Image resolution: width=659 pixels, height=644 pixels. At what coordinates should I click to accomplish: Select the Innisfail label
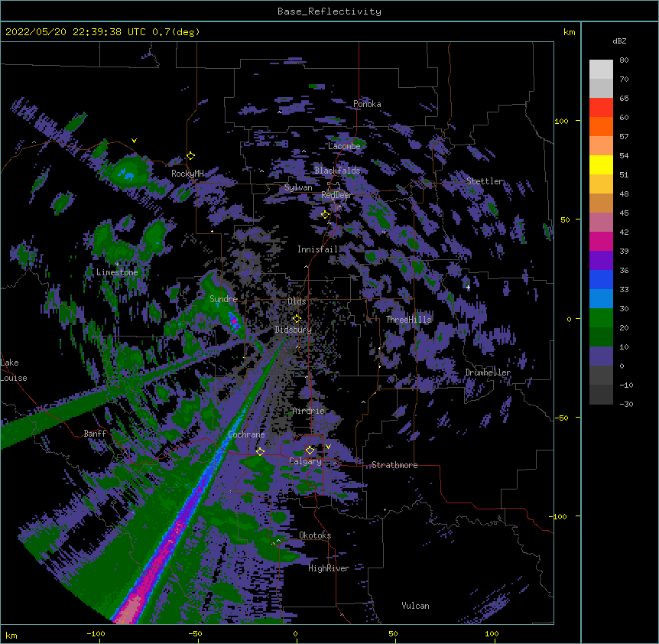coord(318,249)
